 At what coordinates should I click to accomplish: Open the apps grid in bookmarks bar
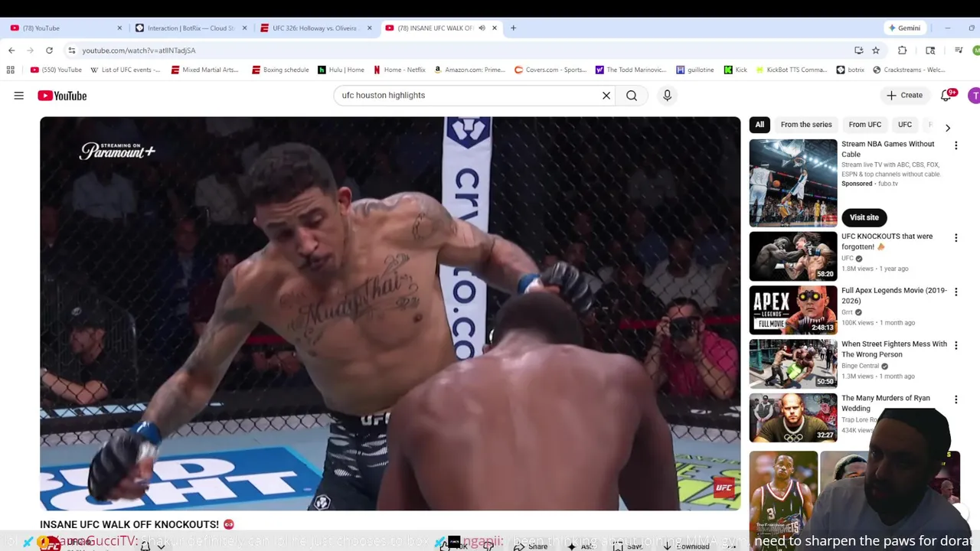[x=11, y=70]
